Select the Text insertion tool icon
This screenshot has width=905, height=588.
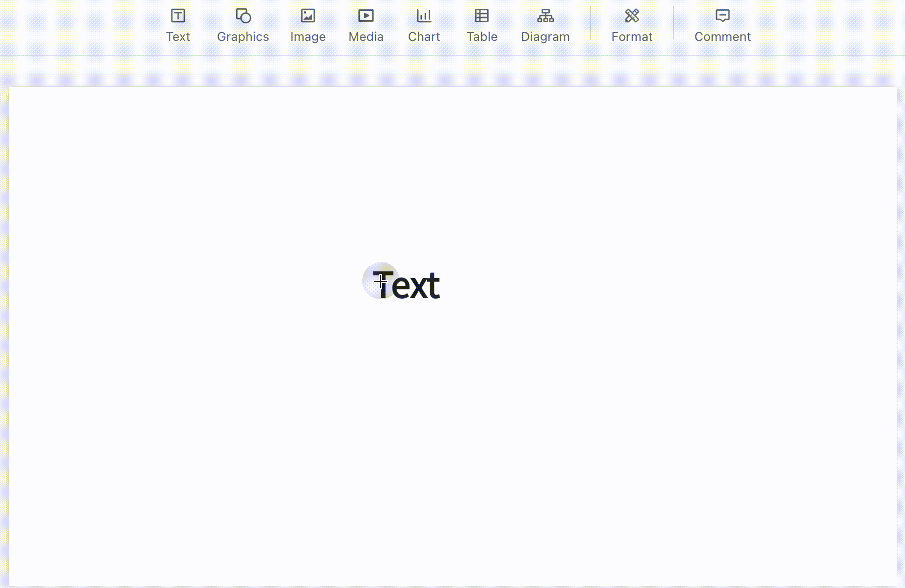tap(178, 16)
